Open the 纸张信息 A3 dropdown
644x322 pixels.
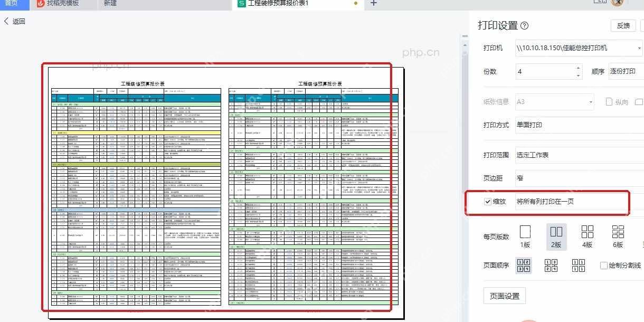coord(555,102)
